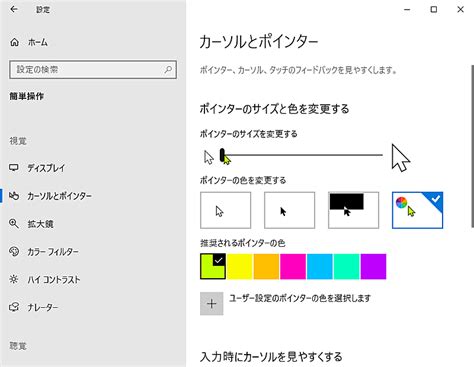Click the search magnifier icon in 設定の検索
The width and height of the screenshot is (474, 367).
point(168,69)
